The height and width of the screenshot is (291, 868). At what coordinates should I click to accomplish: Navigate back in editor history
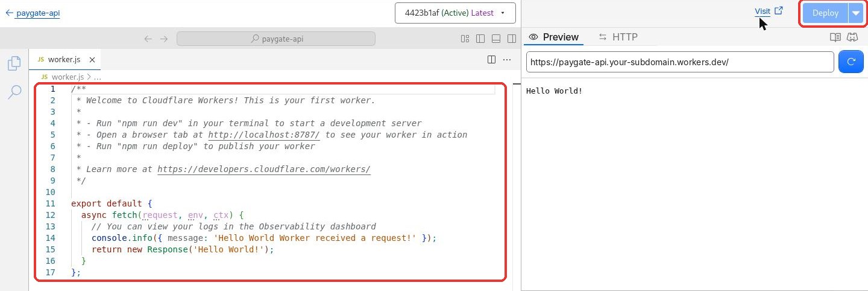point(148,39)
